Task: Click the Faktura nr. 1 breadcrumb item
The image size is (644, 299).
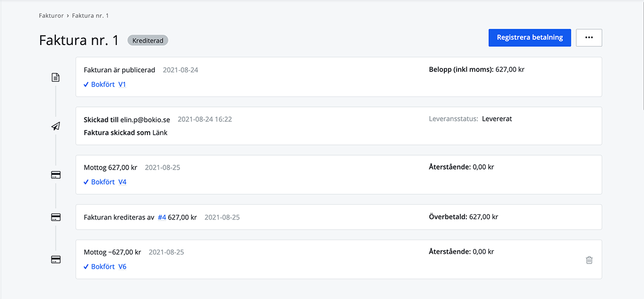Action: (x=90, y=16)
